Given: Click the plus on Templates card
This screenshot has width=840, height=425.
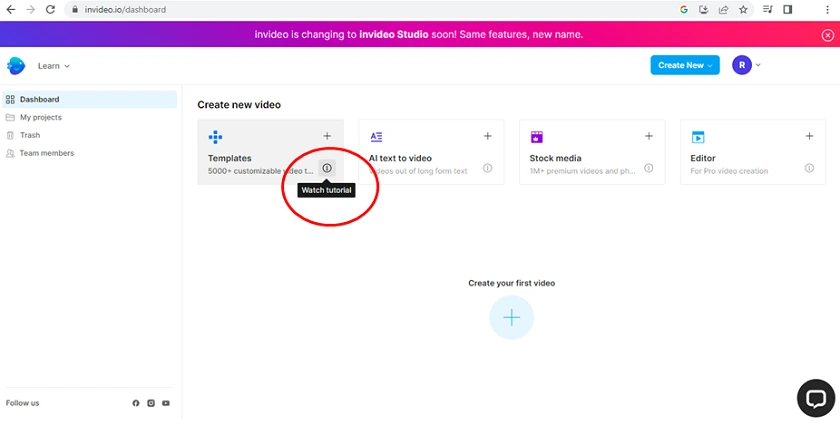Looking at the screenshot, I should pyautogui.click(x=327, y=136).
